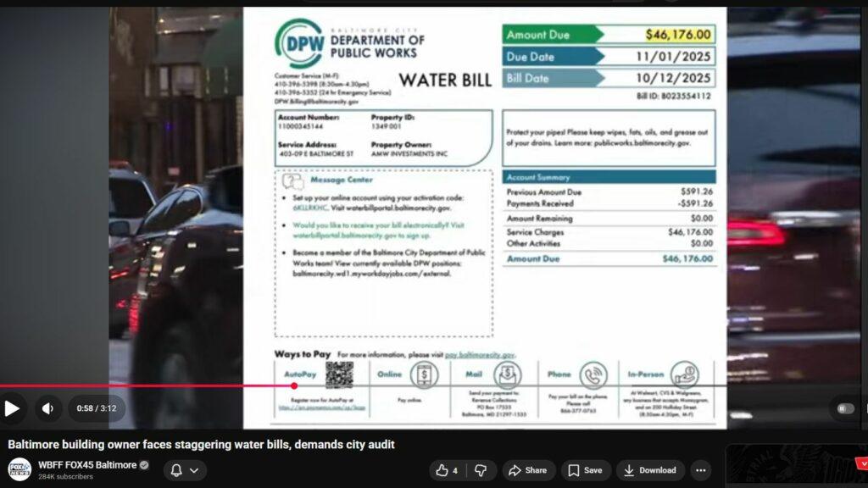This screenshot has width=868, height=488.
Task: Click the Share button
Action: point(526,470)
